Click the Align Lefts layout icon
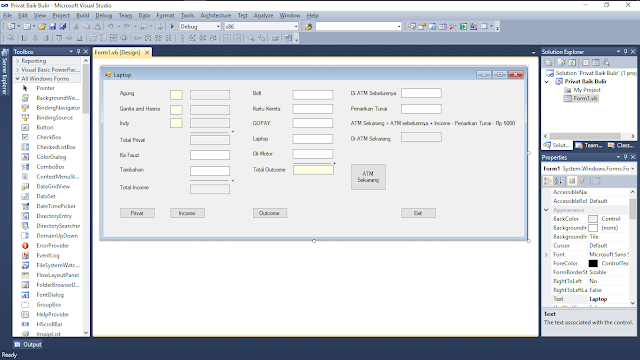Viewport: 640px width, 360px height. 25,38
